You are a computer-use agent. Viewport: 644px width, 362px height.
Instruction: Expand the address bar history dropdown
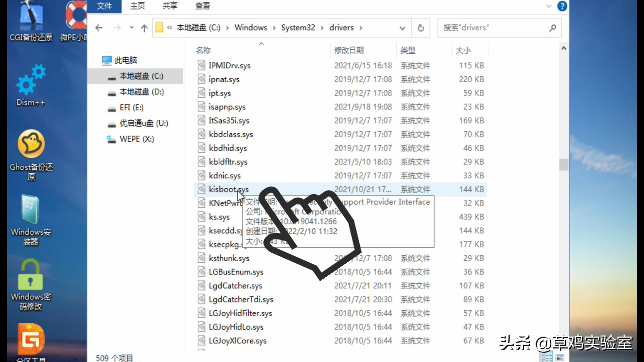coord(402,28)
